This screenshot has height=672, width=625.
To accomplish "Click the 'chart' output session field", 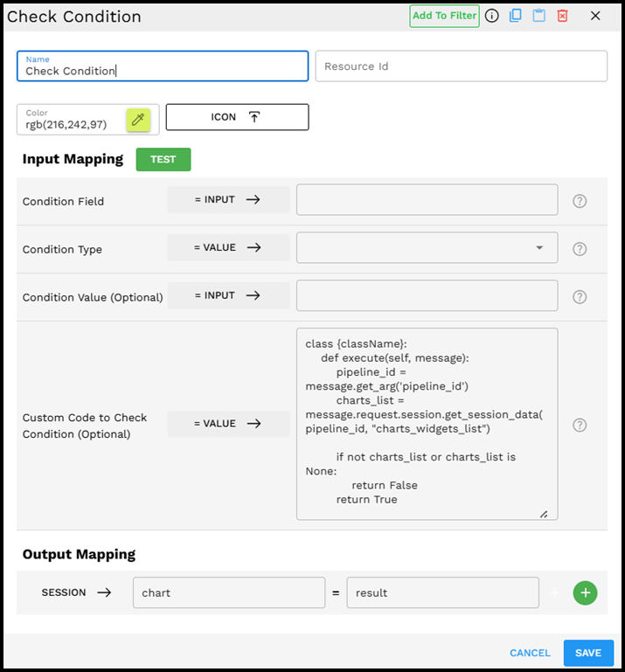I will (x=229, y=592).
